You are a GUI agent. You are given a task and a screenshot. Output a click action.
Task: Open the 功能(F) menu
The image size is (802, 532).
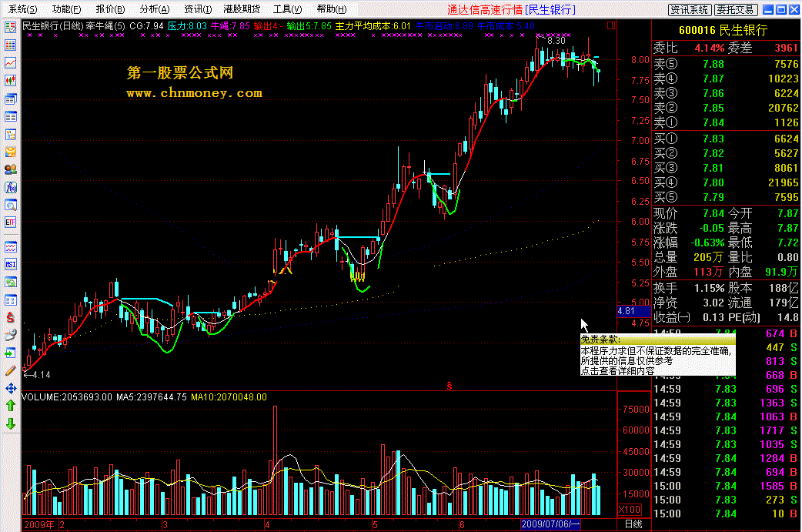[66, 9]
